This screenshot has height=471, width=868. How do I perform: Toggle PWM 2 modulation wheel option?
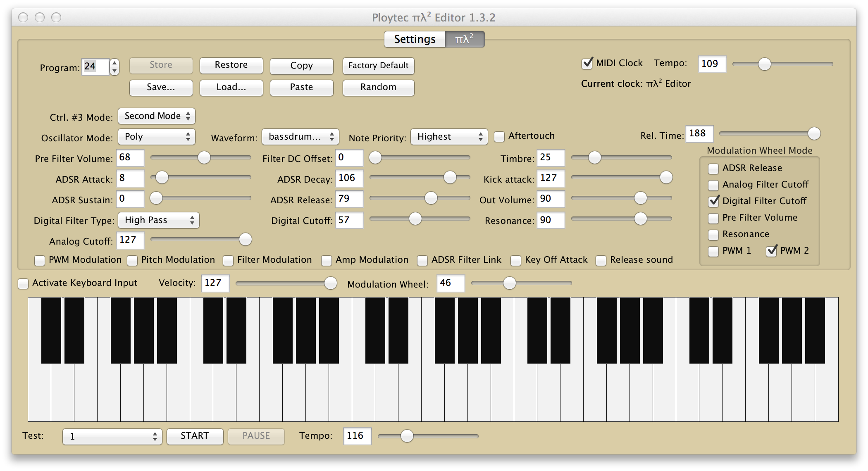click(x=771, y=251)
